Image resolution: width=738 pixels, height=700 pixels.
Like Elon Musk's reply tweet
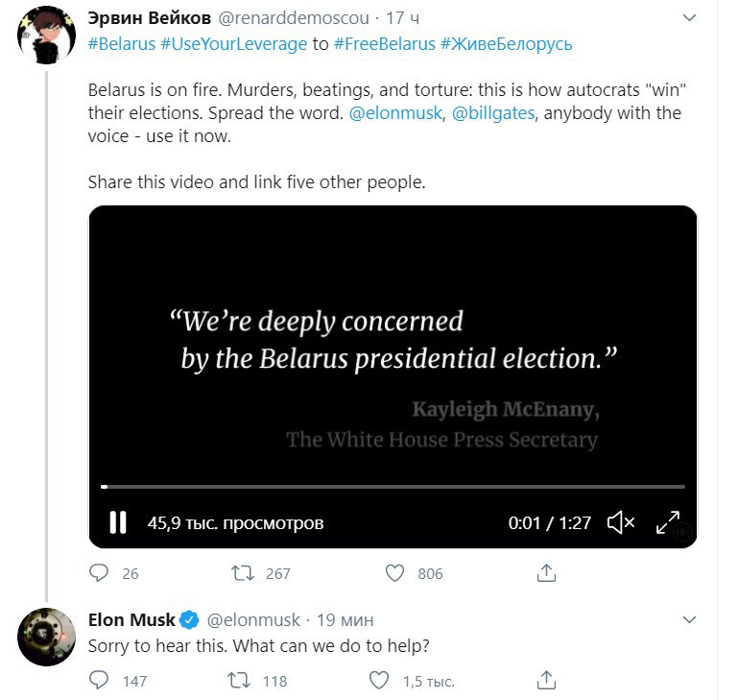pyautogui.click(x=379, y=680)
